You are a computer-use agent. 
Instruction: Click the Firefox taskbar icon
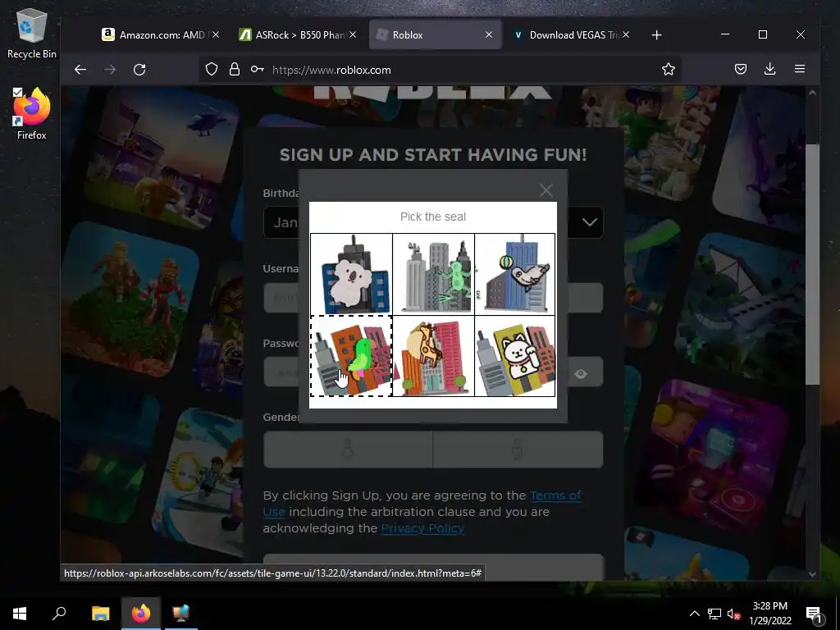141,613
